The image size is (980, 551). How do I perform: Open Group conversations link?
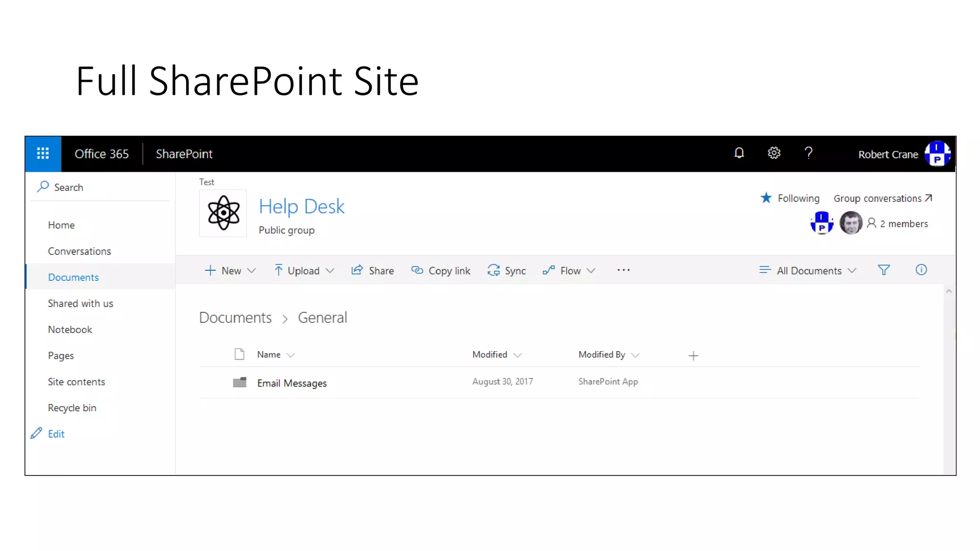point(883,198)
